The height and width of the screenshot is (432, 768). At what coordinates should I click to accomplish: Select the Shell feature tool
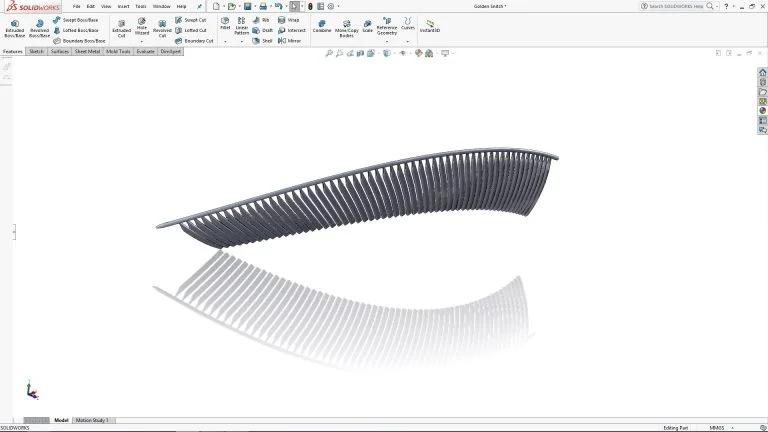click(x=263, y=41)
